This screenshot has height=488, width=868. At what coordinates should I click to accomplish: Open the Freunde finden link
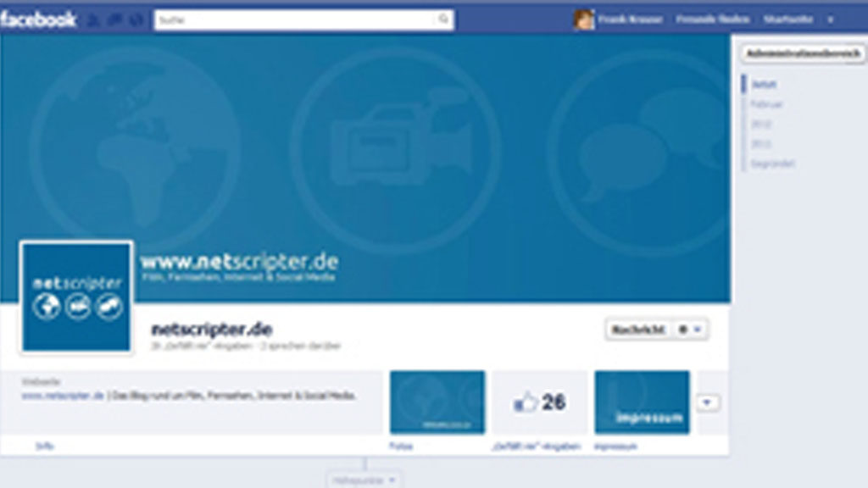(712, 19)
